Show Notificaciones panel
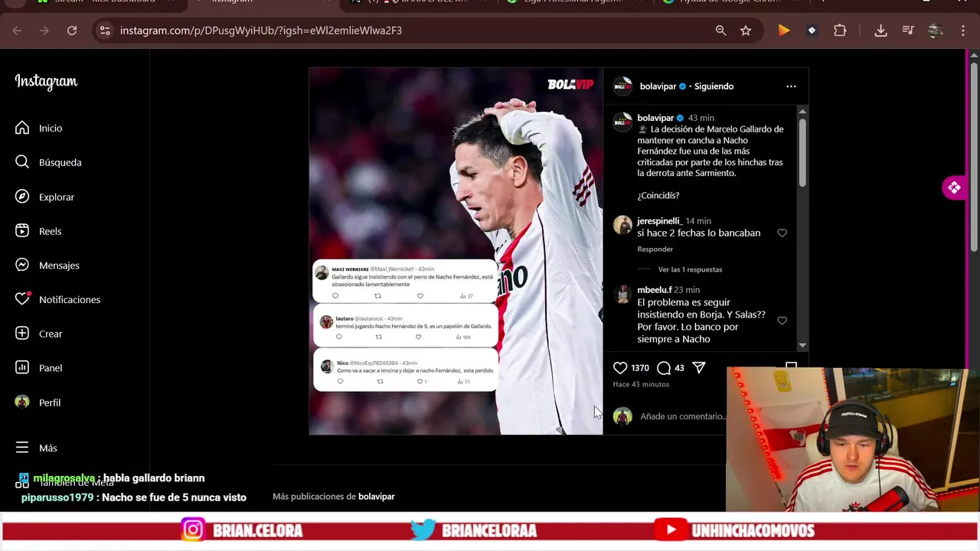Image resolution: width=980 pixels, height=551 pixels. coord(58,299)
